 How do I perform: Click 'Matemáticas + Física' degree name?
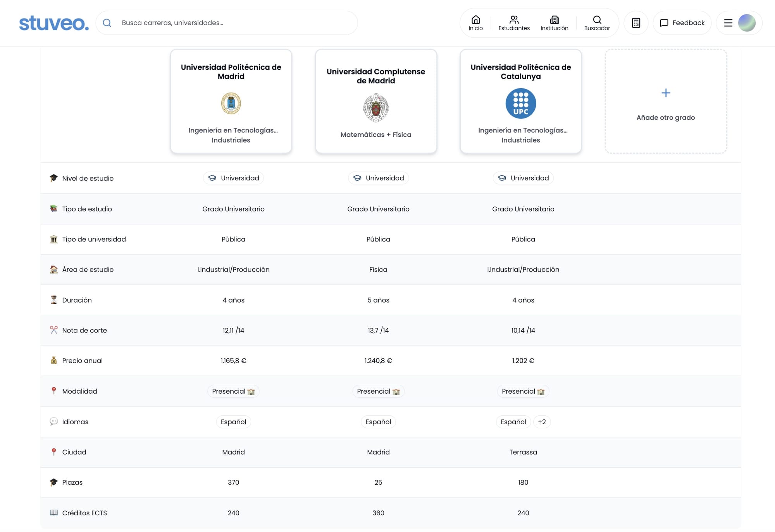376,134
